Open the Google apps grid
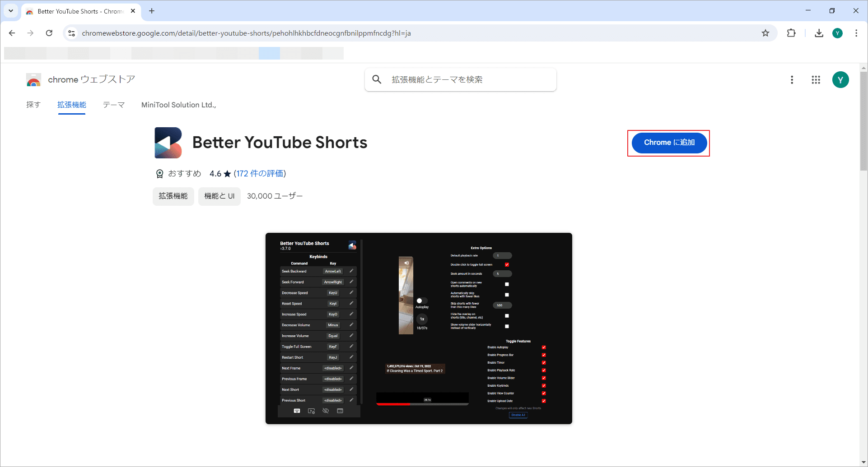 coord(816,80)
